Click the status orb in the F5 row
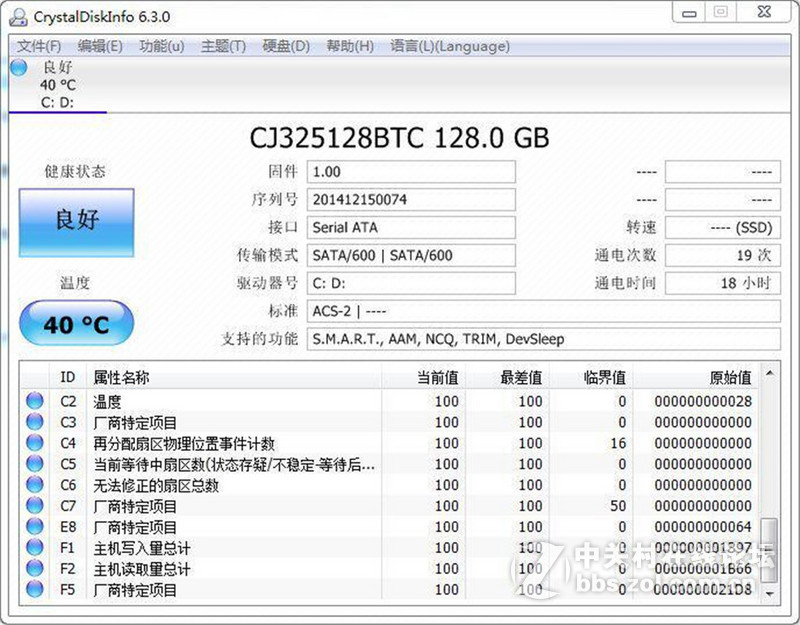 (x=35, y=589)
